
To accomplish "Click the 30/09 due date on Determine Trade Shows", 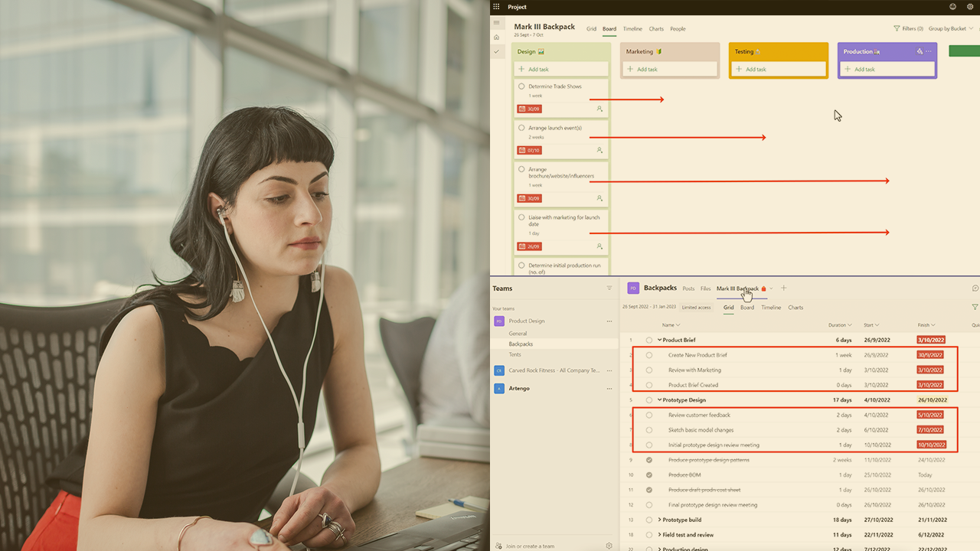I will pyautogui.click(x=530, y=109).
